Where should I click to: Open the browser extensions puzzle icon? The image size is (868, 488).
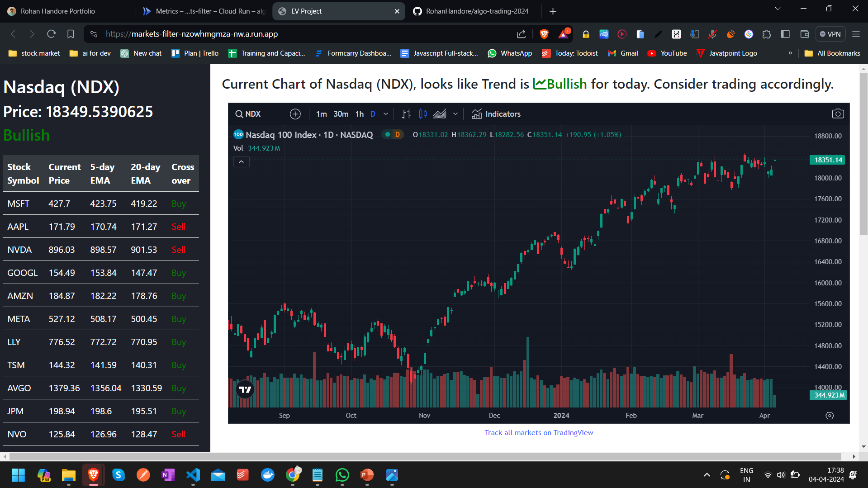[767, 34]
